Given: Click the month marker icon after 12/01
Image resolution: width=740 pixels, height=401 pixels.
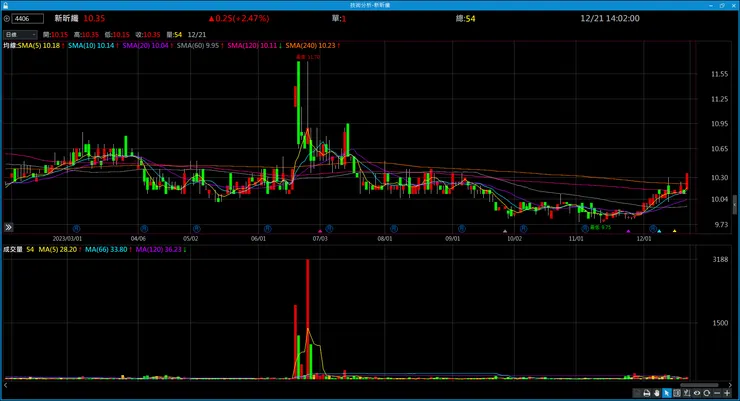Looking at the screenshot, I should 653,229.
